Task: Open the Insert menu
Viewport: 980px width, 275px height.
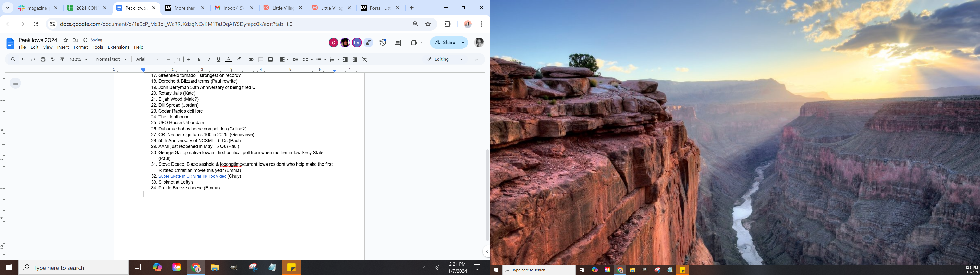Action: (x=63, y=47)
